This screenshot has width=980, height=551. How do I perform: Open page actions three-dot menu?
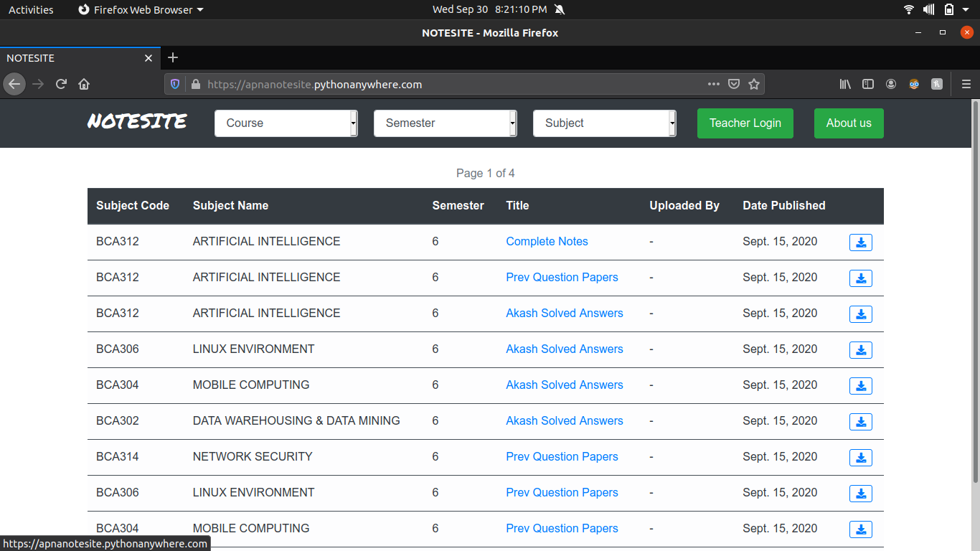(713, 84)
